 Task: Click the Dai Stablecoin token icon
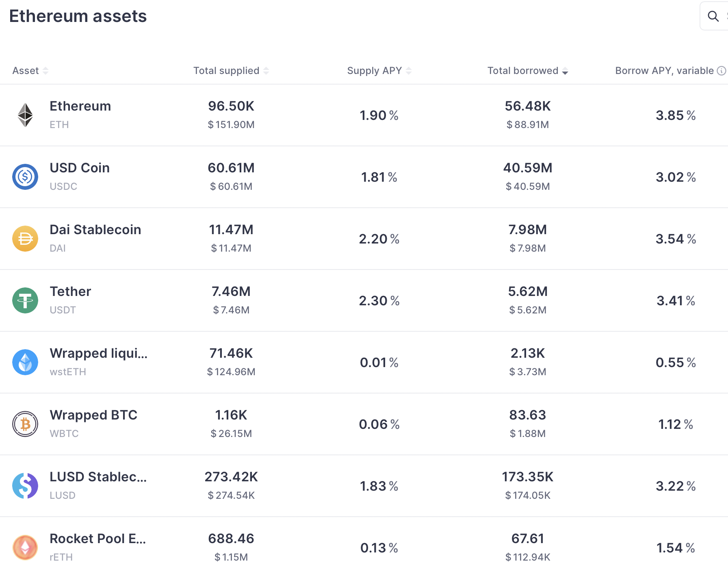tap(25, 239)
